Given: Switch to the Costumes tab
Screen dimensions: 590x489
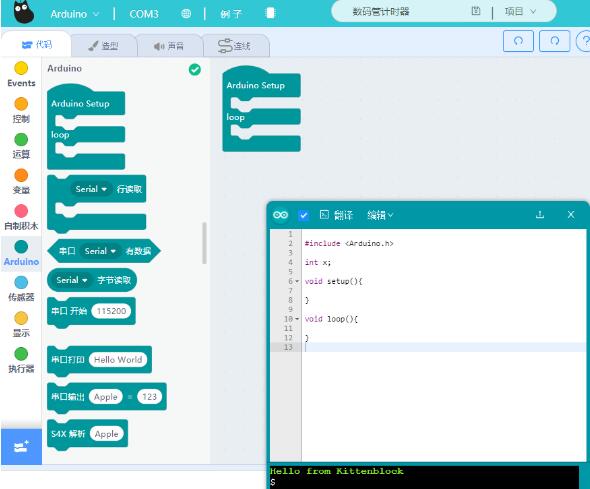Looking at the screenshot, I should tap(103, 46).
